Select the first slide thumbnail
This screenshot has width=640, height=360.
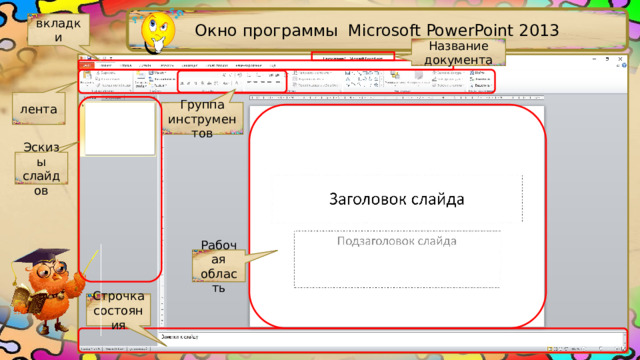pos(120,129)
